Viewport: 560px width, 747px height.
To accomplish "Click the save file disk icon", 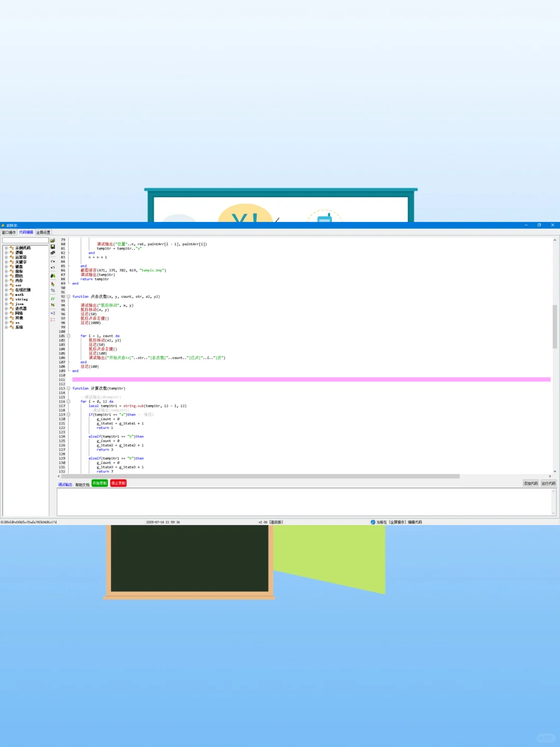I will 53,247.
